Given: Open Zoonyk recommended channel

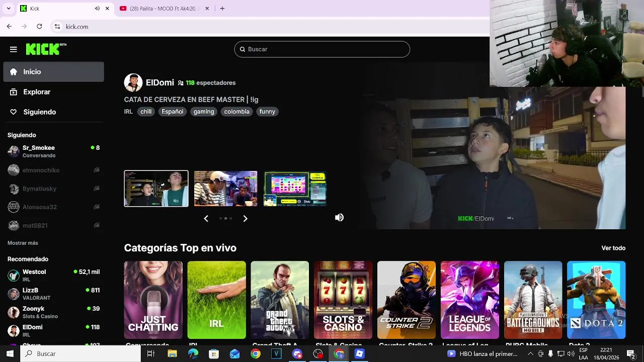Looking at the screenshot, I should coord(54,312).
